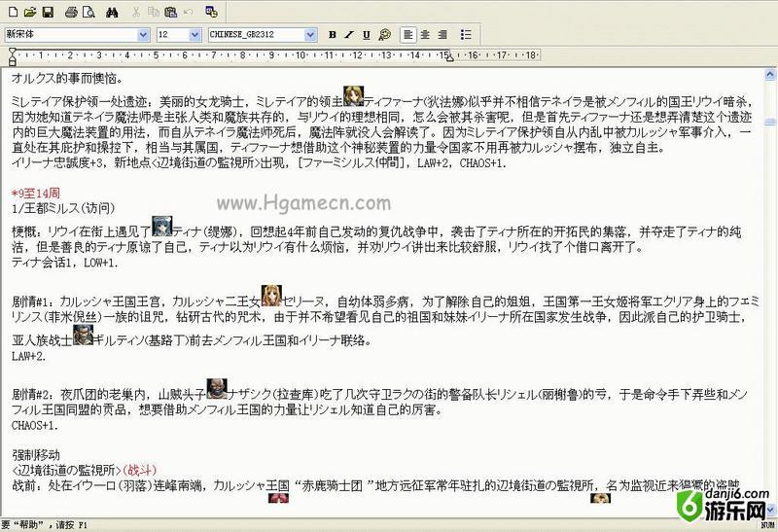Screen dimensions: 778x532
Task: Toggle underline formatting
Action: (x=366, y=34)
